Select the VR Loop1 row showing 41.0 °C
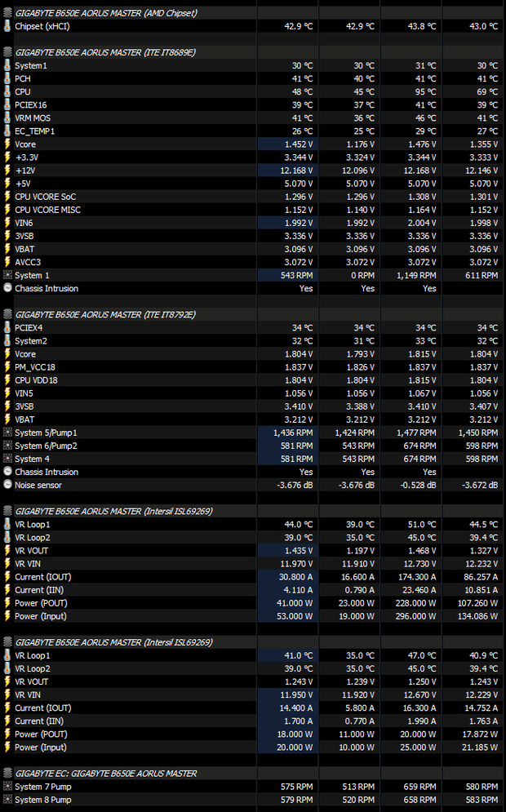Viewport: 506px width, 812px height. point(253,655)
